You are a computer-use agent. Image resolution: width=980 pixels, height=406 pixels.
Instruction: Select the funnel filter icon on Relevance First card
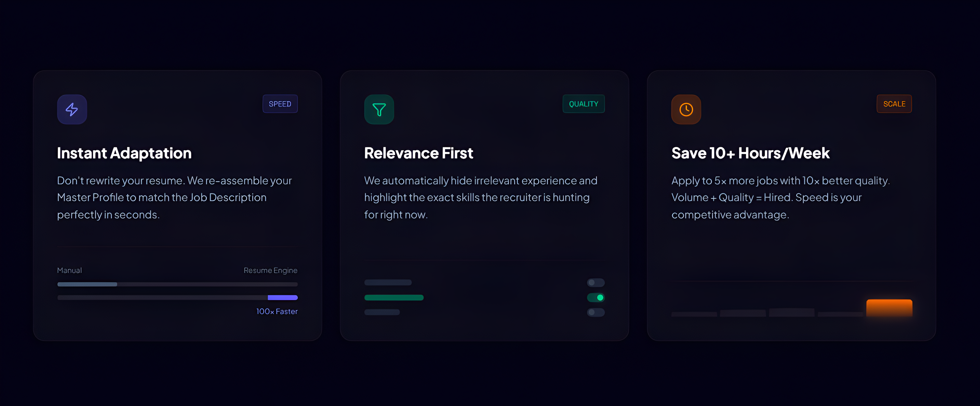tap(379, 109)
